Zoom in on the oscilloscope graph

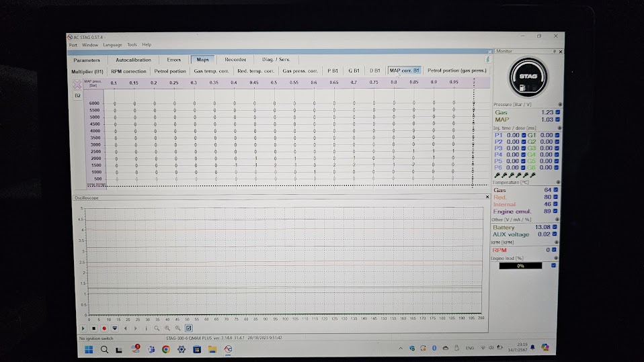pyautogui.click(x=167, y=328)
